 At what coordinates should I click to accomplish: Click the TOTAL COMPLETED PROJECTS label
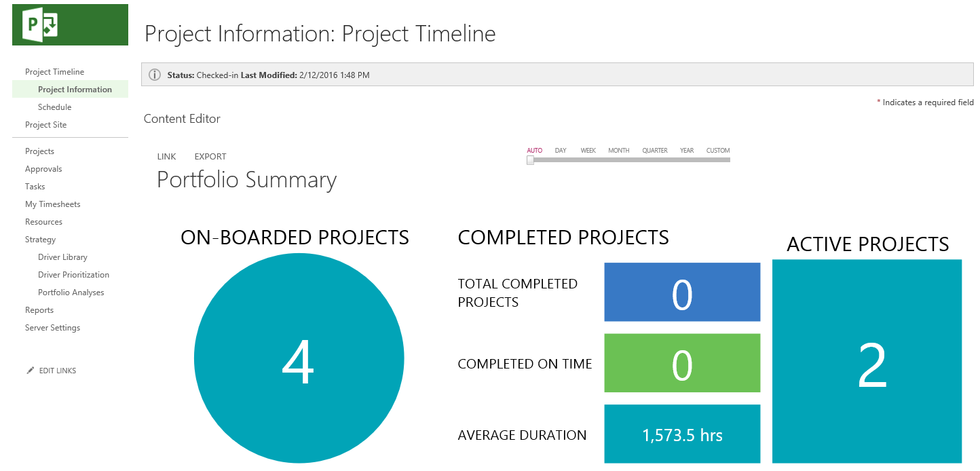click(x=518, y=293)
